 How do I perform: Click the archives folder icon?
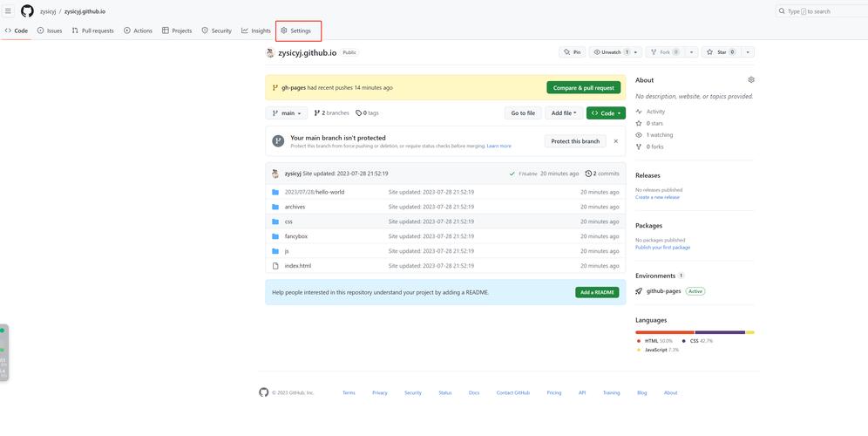pyautogui.click(x=275, y=207)
